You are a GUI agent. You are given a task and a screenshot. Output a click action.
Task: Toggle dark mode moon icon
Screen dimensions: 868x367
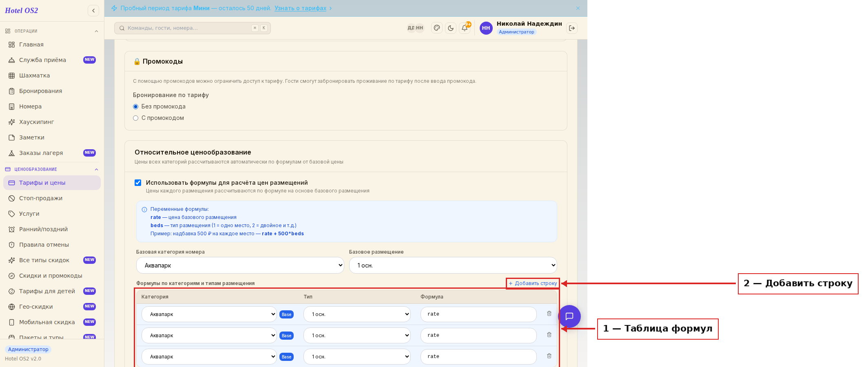451,28
